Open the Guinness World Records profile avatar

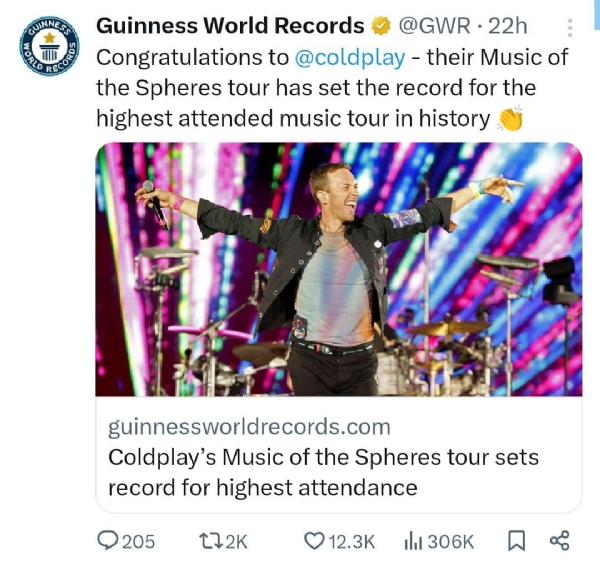[49, 46]
